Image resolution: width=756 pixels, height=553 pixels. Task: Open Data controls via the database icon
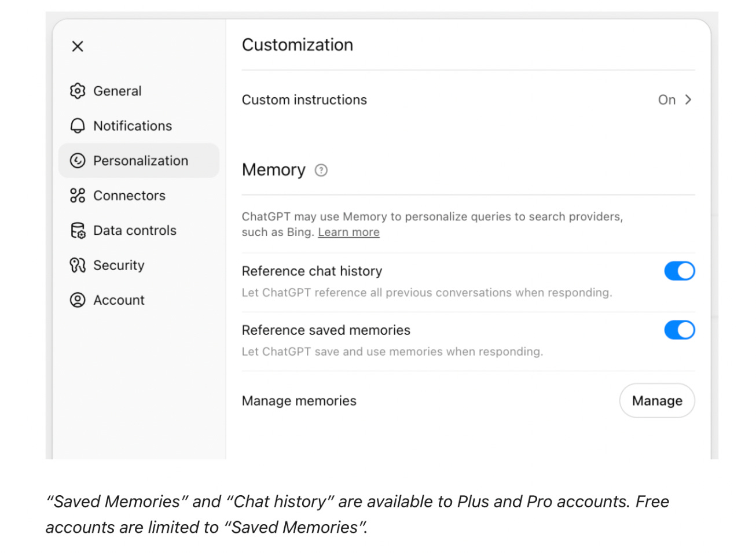point(78,230)
